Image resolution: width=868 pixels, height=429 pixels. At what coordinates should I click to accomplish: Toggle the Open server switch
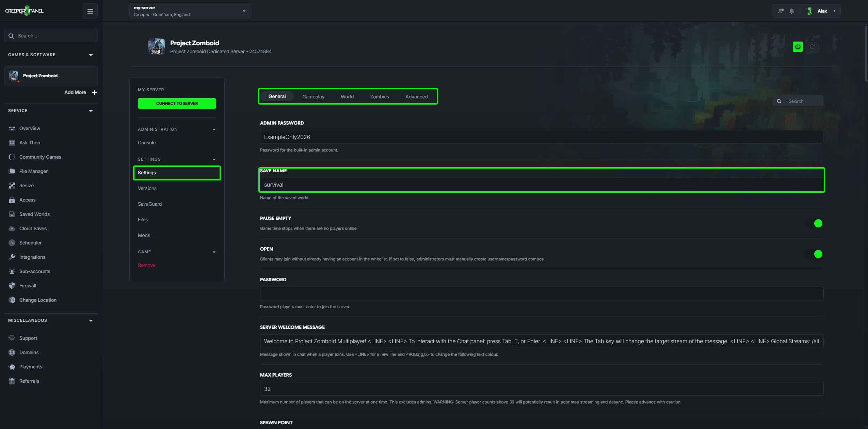tap(814, 254)
